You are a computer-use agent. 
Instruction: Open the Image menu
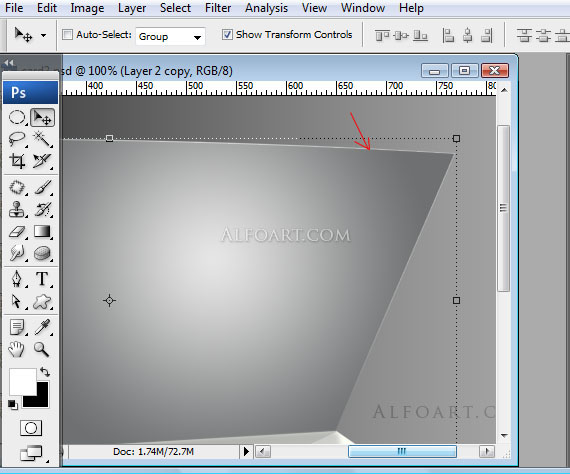click(x=87, y=8)
